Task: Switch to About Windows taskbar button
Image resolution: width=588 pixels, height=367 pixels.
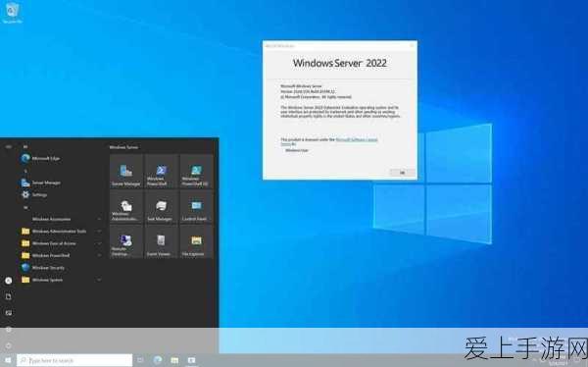Action: pos(192,360)
